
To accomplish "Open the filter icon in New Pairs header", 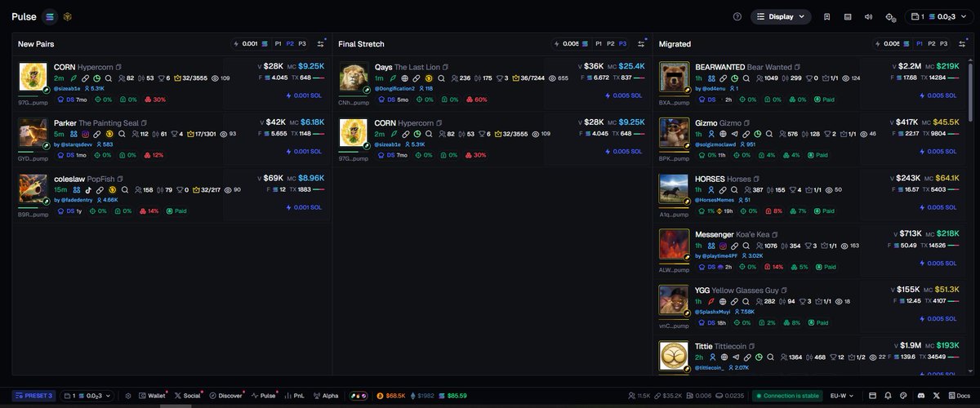I will tap(321, 43).
